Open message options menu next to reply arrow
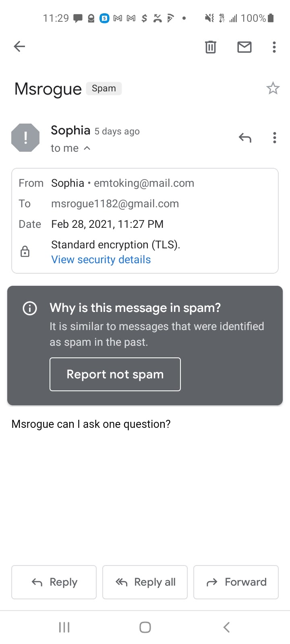290x644 pixels. click(274, 138)
